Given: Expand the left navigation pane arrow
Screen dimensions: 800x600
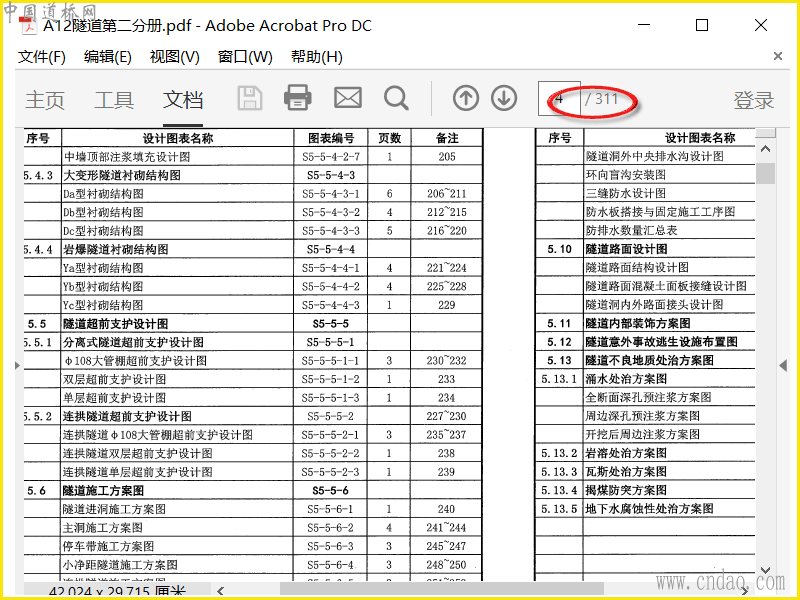Looking at the screenshot, I should click(x=17, y=365).
